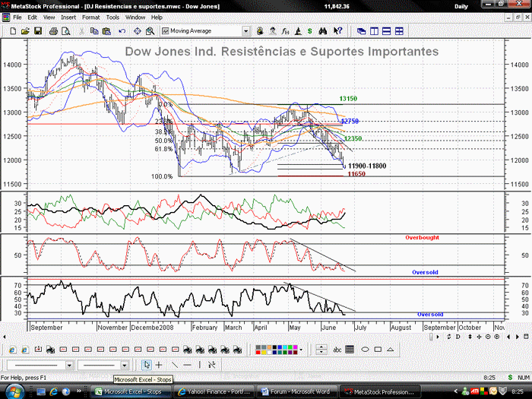Click the abc text tool
This screenshot has height=399, width=532.
click(x=337, y=350)
